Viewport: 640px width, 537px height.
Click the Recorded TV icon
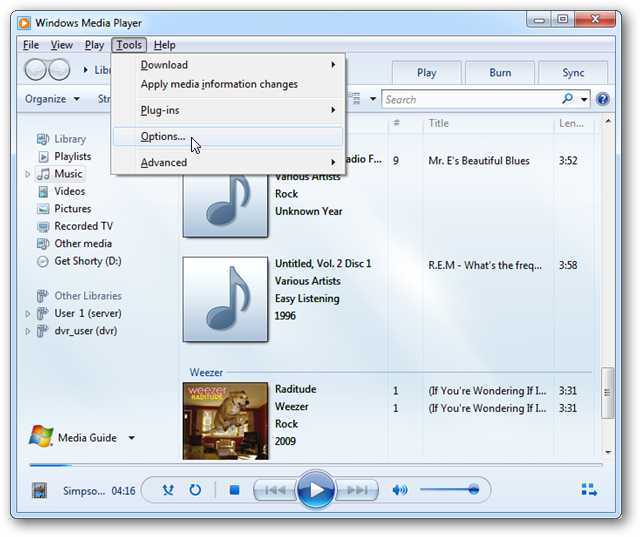43,226
